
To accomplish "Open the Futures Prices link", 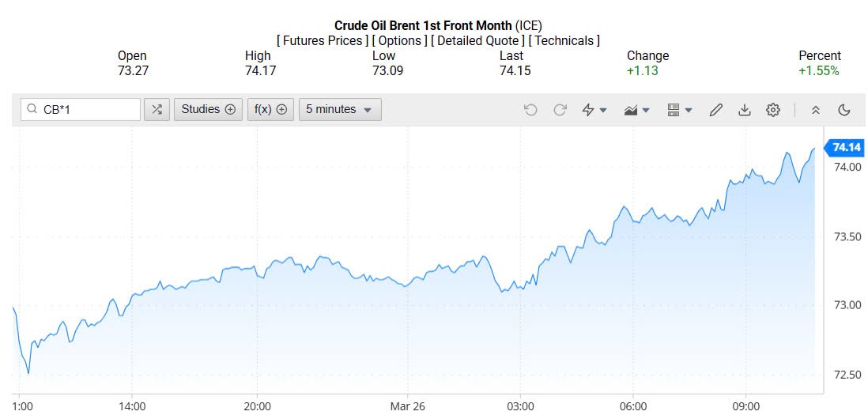I will 323,40.
